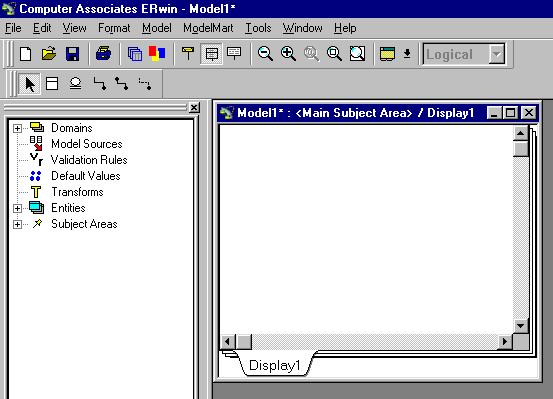The width and height of the screenshot is (553, 399).
Task: Switch to entity display level icon
Action: [188, 54]
